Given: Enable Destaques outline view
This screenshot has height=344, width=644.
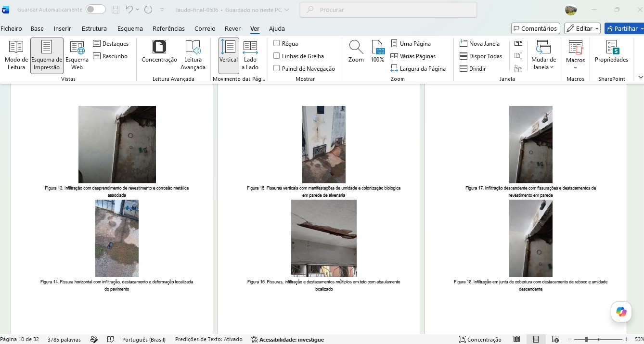Looking at the screenshot, I should 111,44.
